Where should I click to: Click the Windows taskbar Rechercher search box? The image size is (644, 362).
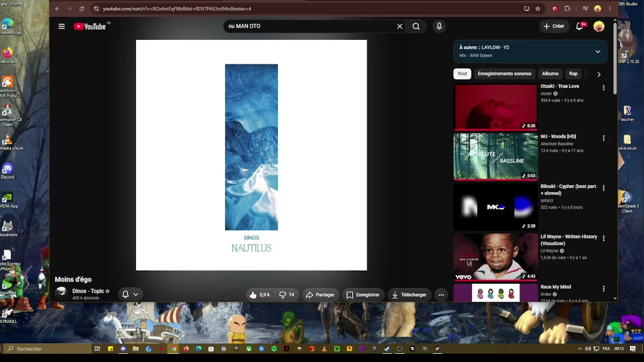46,348
